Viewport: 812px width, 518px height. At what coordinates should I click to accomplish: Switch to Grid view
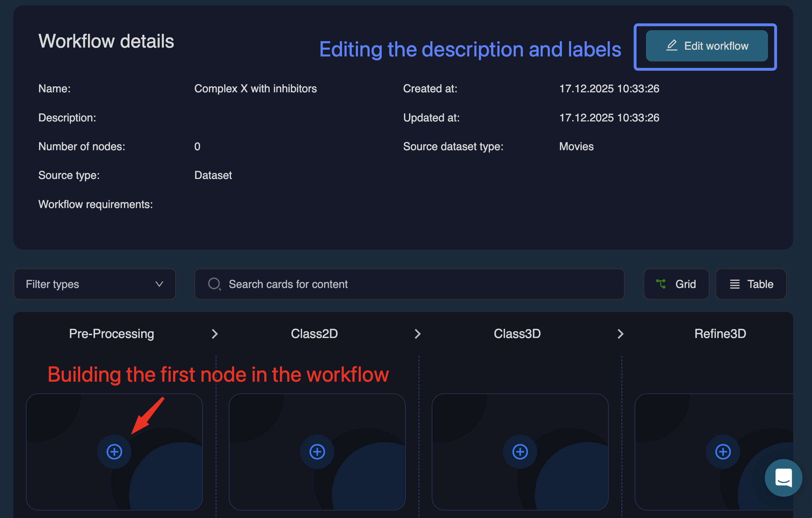tap(676, 284)
